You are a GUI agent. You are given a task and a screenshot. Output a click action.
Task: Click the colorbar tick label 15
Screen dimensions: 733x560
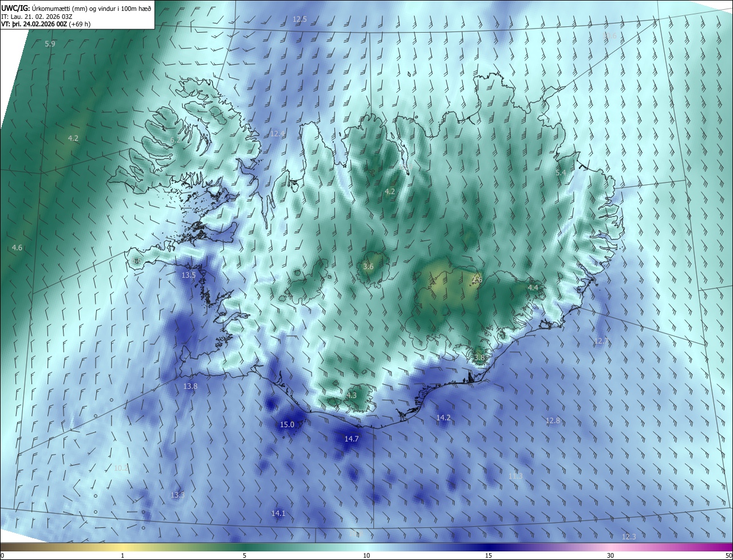[488, 555]
